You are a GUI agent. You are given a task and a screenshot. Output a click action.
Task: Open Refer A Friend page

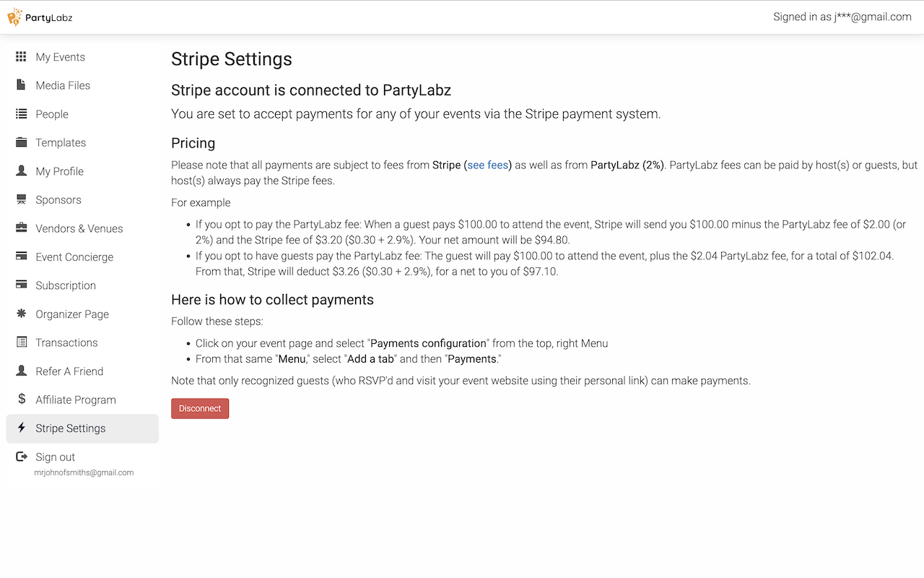[69, 371]
